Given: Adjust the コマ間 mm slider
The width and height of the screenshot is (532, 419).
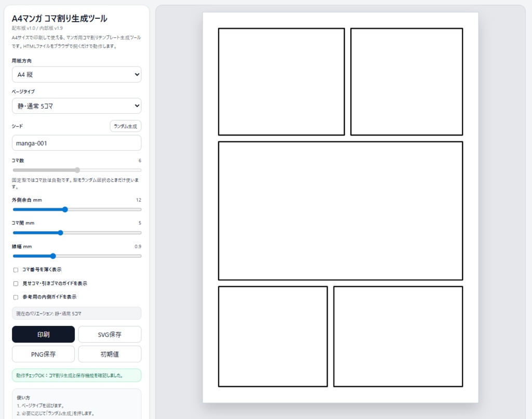Looking at the screenshot, I should (77, 232).
